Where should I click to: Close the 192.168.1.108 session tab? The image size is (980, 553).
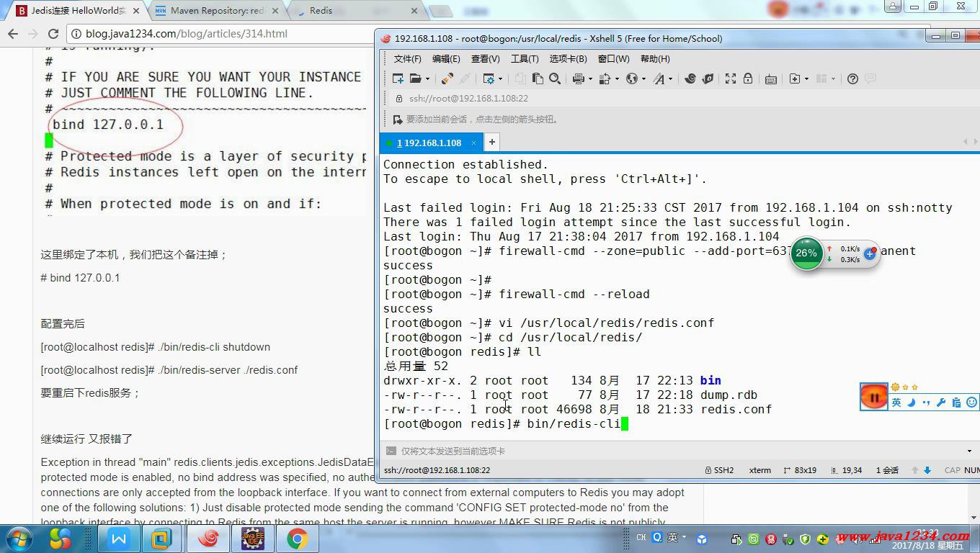[x=473, y=143]
